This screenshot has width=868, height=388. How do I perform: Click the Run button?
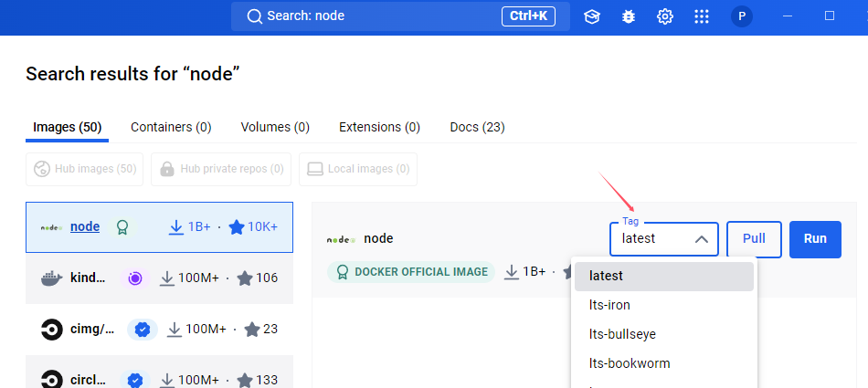[815, 239]
